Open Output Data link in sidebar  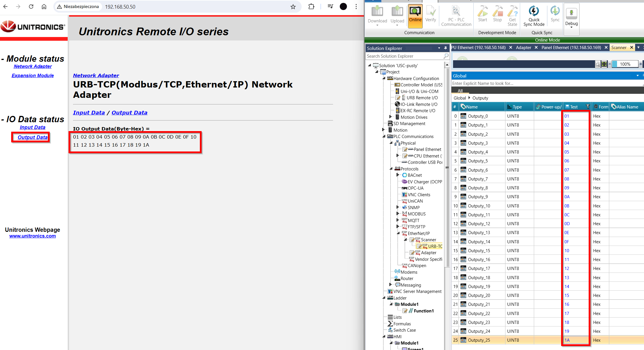click(32, 137)
